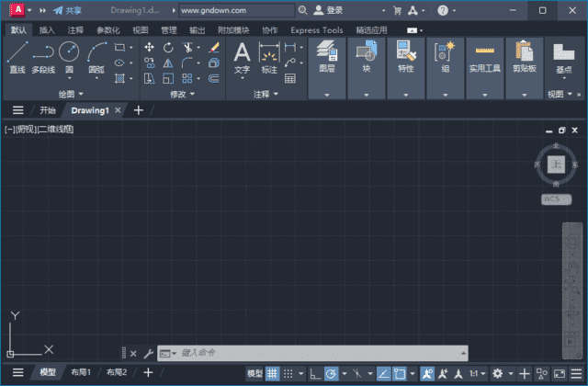Toggle annotation auto-scale in status bar
Screen dimensions: 588x386
pyautogui.click(x=443, y=374)
